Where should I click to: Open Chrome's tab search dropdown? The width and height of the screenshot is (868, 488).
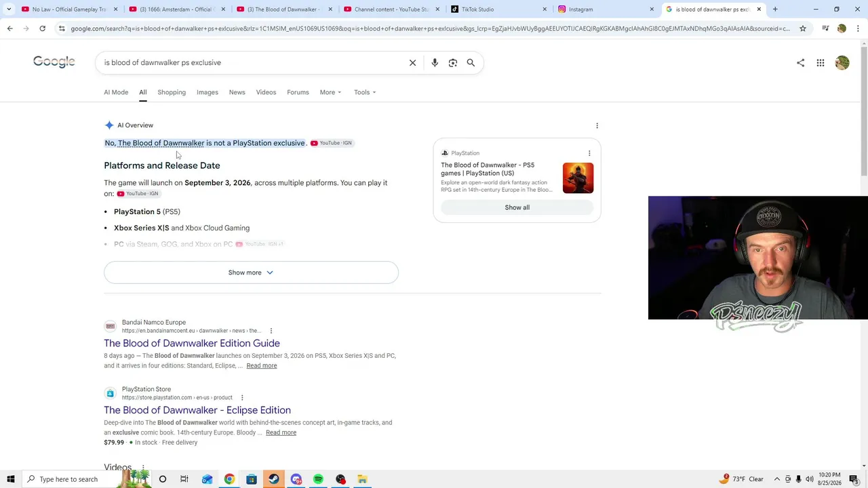pos(9,9)
